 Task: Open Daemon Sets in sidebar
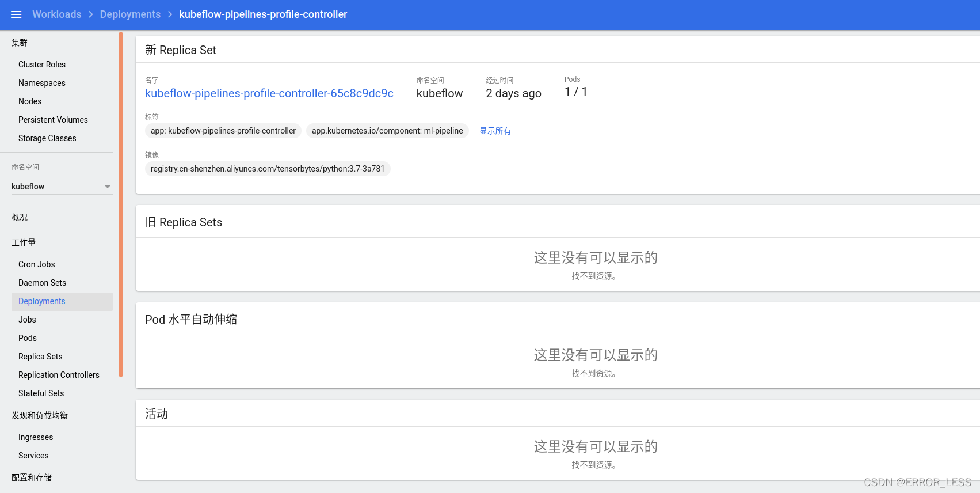(42, 283)
